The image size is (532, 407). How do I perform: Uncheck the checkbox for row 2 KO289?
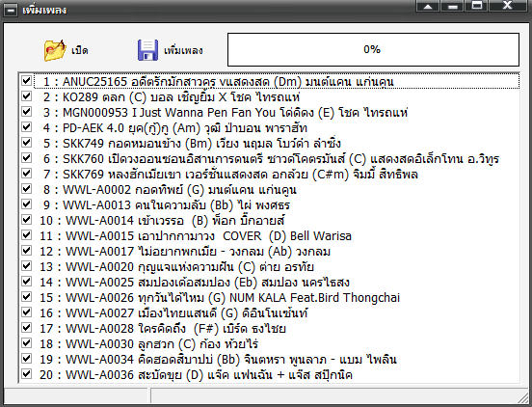click(x=26, y=96)
